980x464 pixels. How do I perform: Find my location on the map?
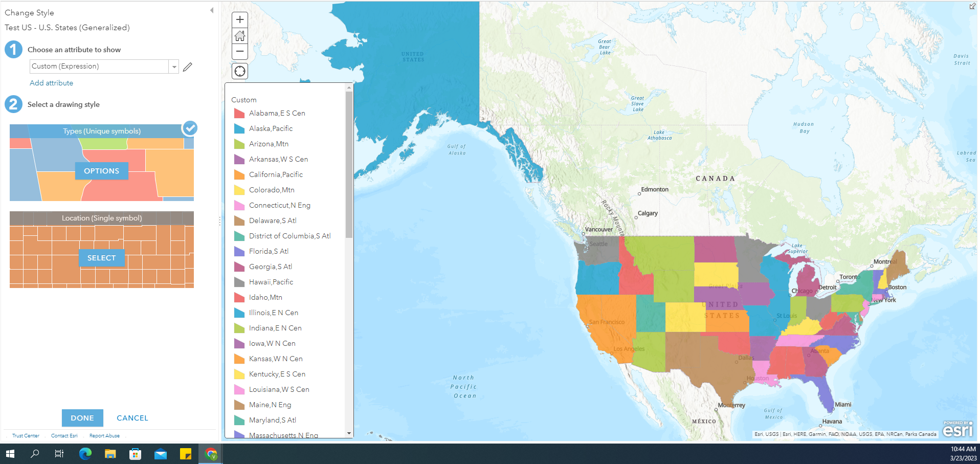(x=239, y=71)
